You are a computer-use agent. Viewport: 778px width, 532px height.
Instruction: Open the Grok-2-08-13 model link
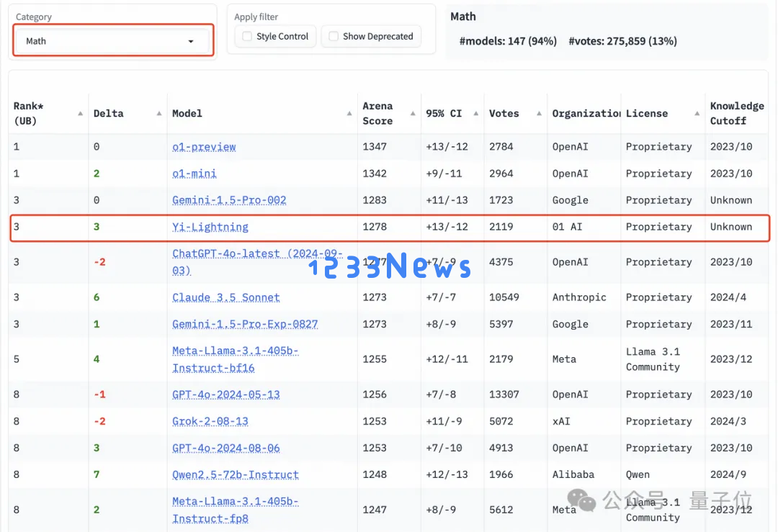pos(210,421)
